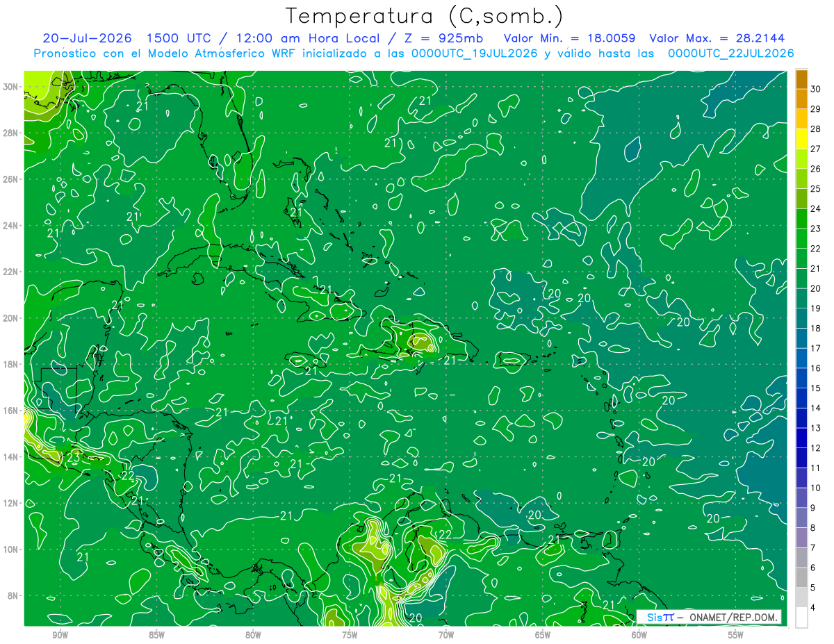
Task: Click the color swatch between 29 and 30
Action: (801, 99)
